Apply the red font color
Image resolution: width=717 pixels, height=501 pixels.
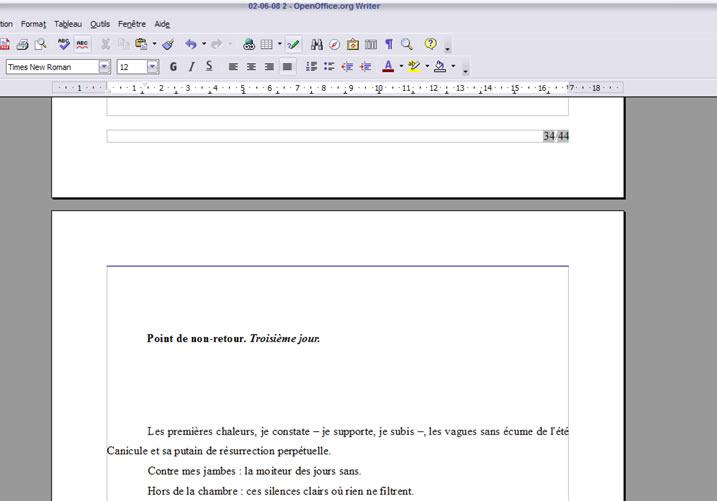click(x=388, y=67)
